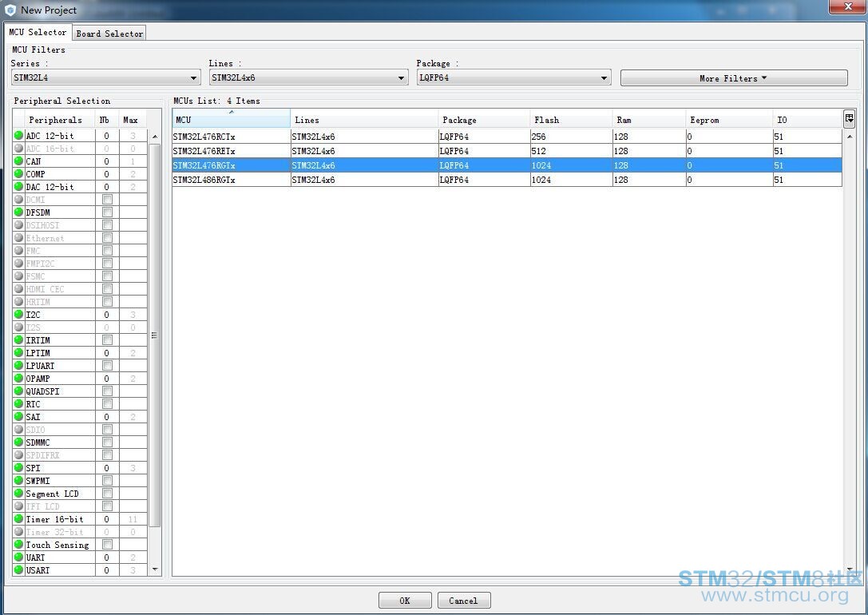Select the STM32L476RETx row
The width and height of the screenshot is (868, 615).
click(507, 151)
